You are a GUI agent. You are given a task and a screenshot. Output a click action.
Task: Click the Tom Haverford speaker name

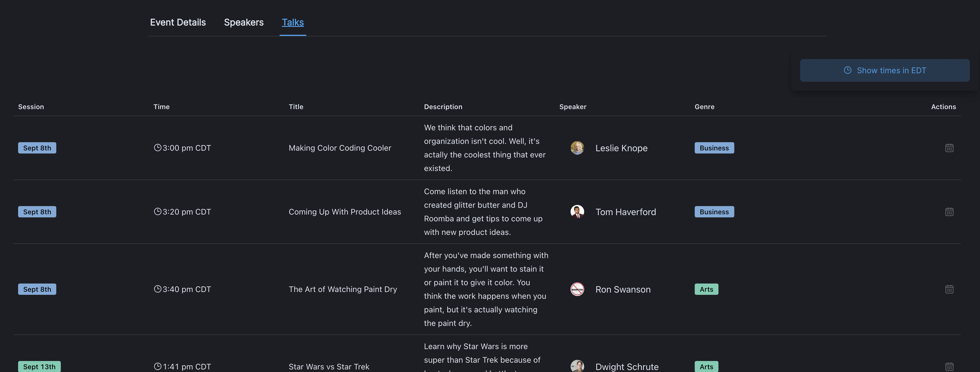[625, 212]
